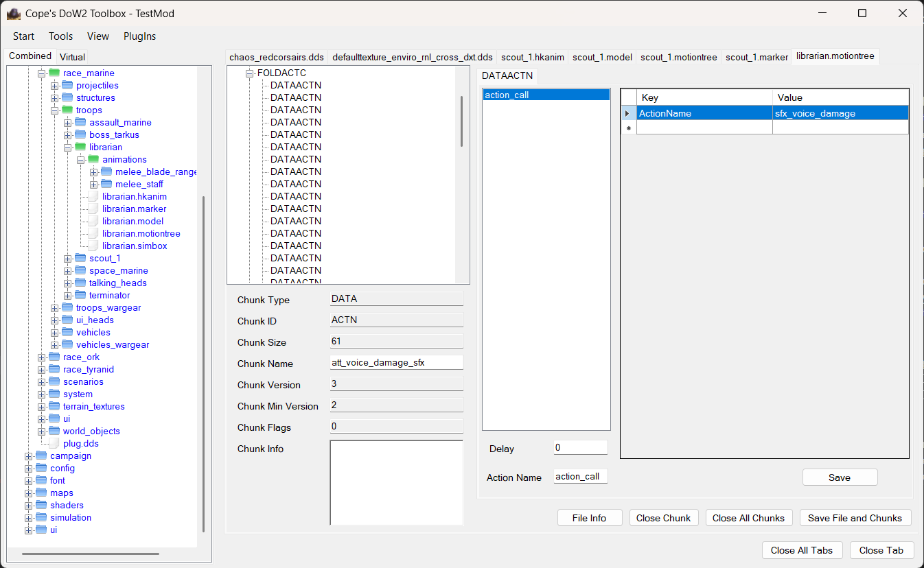Click the File Info button
This screenshot has height=568, width=924.
tap(590, 518)
